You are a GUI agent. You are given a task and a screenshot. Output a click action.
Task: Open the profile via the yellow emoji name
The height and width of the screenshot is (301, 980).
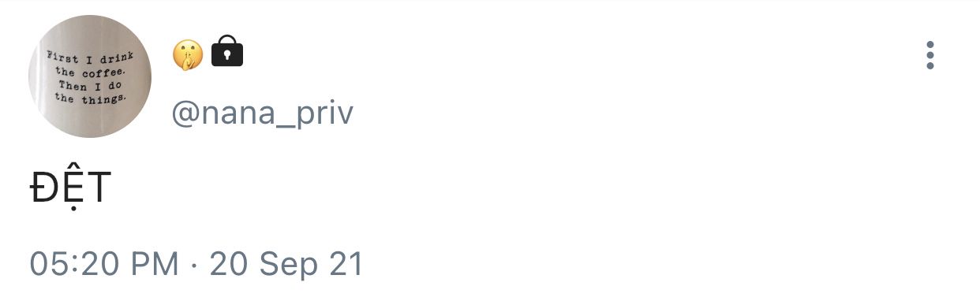pyautogui.click(x=188, y=54)
